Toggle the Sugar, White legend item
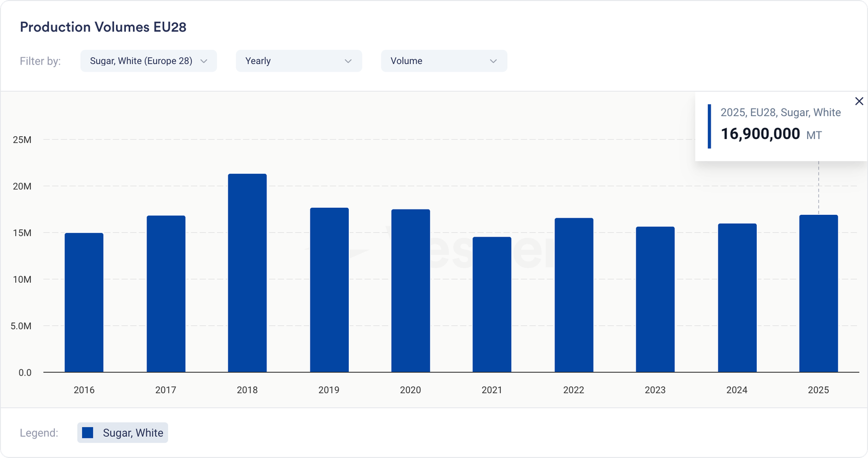 point(123,432)
